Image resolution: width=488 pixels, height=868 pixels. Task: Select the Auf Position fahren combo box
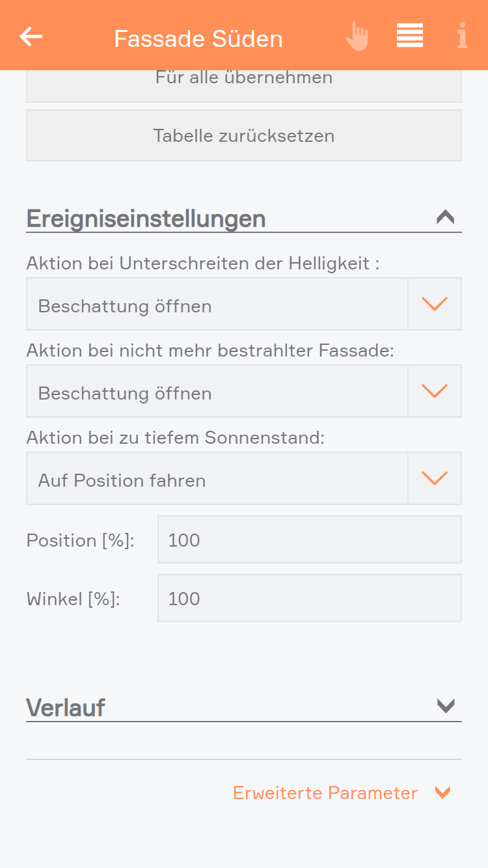coord(217,479)
